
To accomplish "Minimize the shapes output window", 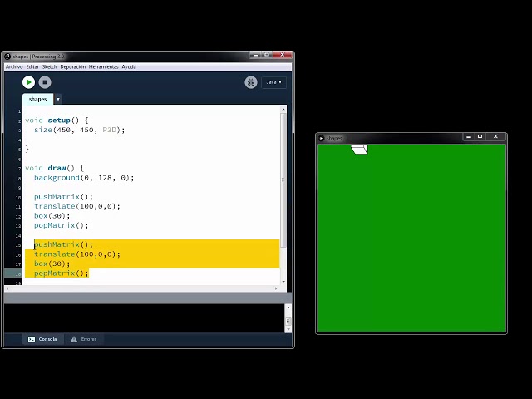I will coord(469,136).
